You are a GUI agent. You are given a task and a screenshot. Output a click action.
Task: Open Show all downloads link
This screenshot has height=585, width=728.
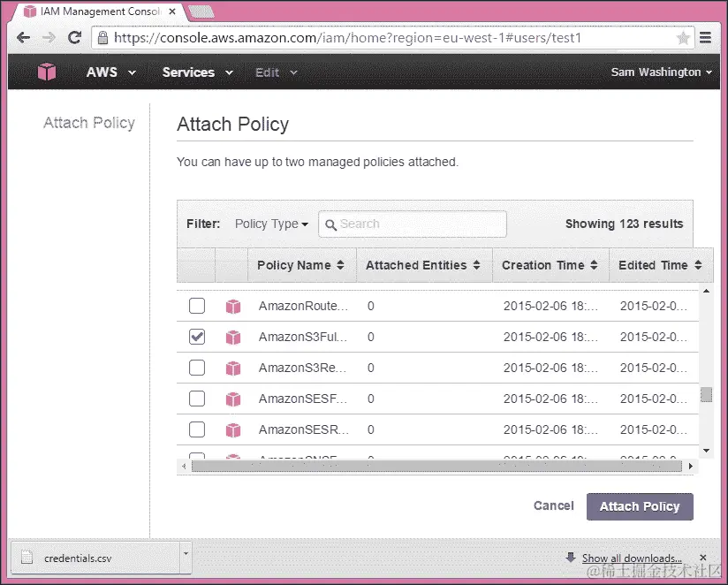(x=631, y=558)
